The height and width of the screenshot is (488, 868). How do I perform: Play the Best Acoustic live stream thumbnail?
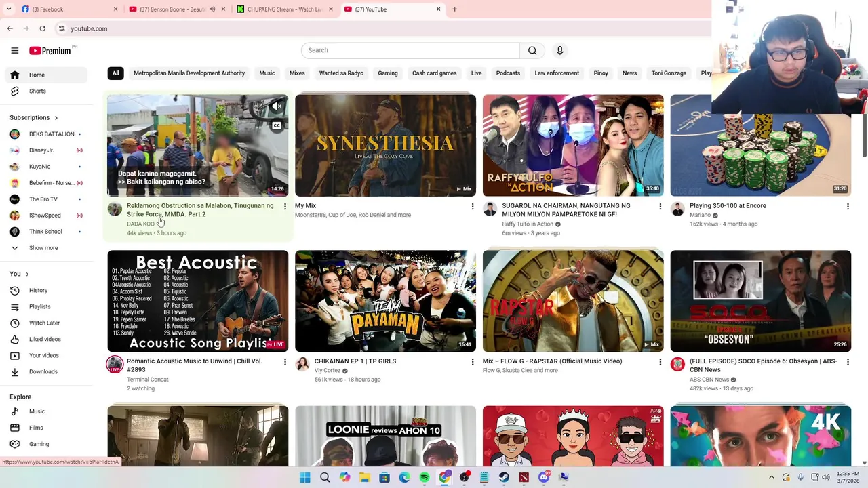[x=197, y=301]
